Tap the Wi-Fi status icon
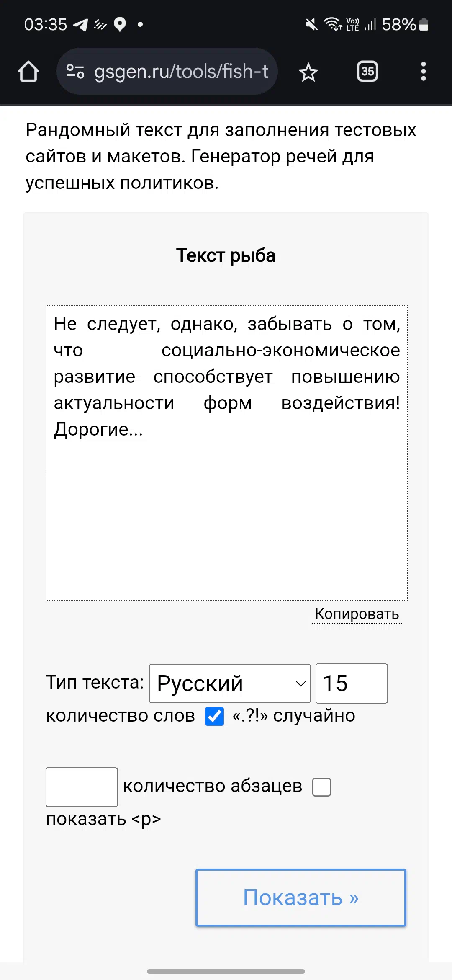The image size is (452, 980). pos(333,24)
